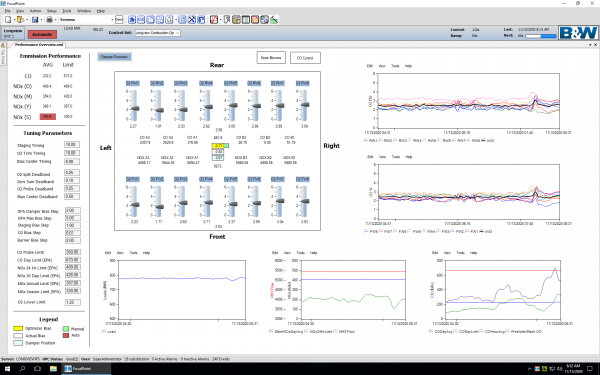Viewport: 600px width, 375px height.
Task: Click the rear O2 RW8 slider
Action: tap(304, 106)
